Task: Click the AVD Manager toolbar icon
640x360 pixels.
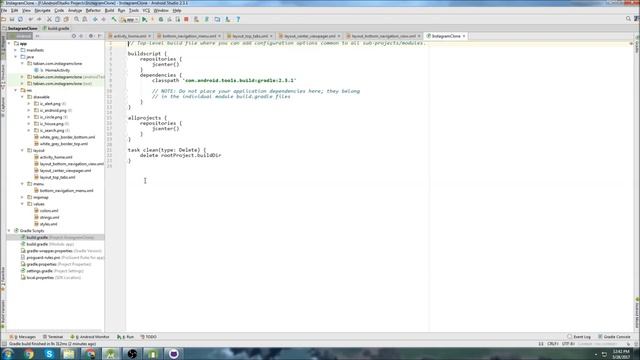Action: 196,19
